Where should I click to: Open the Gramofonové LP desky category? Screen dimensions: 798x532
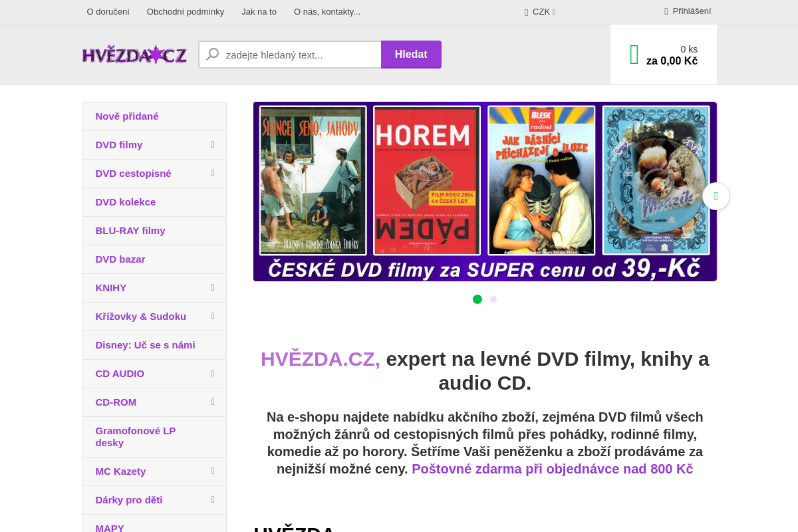pos(154,437)
